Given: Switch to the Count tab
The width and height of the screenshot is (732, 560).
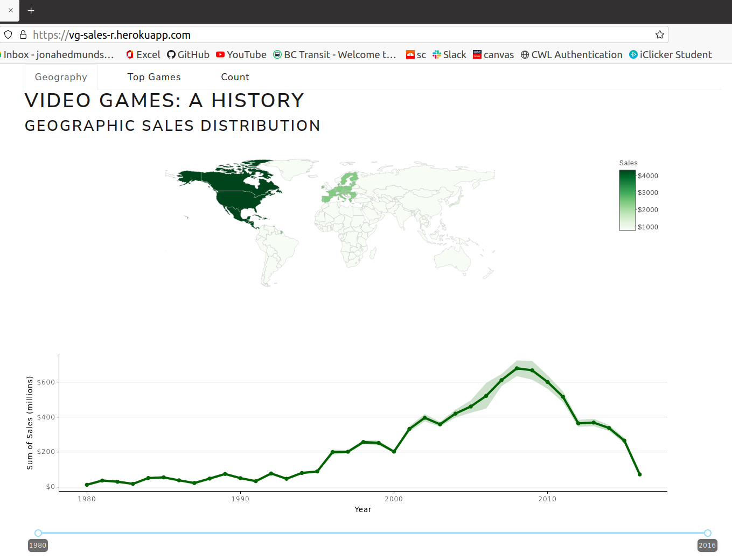Looking at the screenshot, I should click(x=235, y=77).
